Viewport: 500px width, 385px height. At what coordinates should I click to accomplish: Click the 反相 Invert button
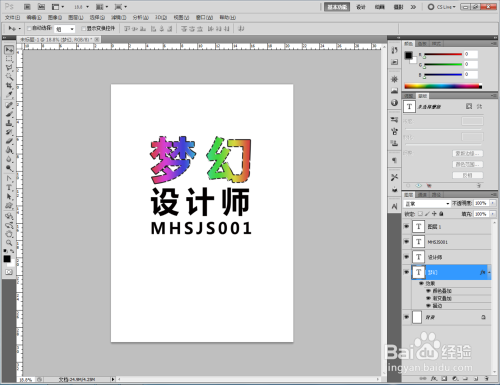click(x=467, y=175)
